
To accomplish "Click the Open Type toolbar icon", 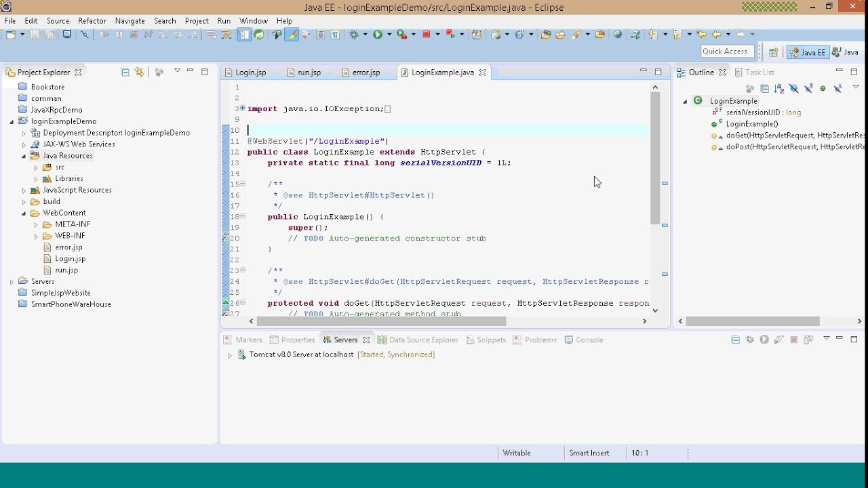I will (x=546, y=34).
